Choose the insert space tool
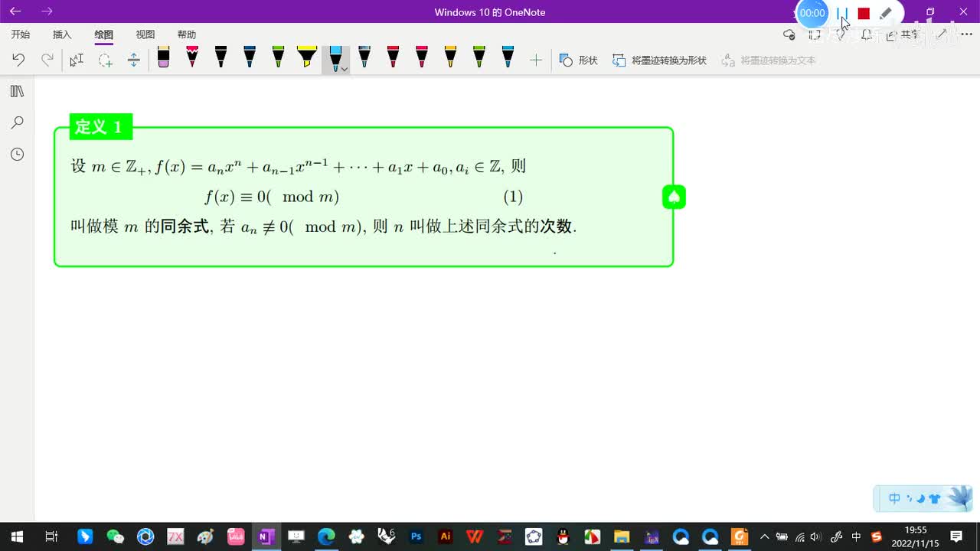Screen dimensions: 980x551 point(134,60)
